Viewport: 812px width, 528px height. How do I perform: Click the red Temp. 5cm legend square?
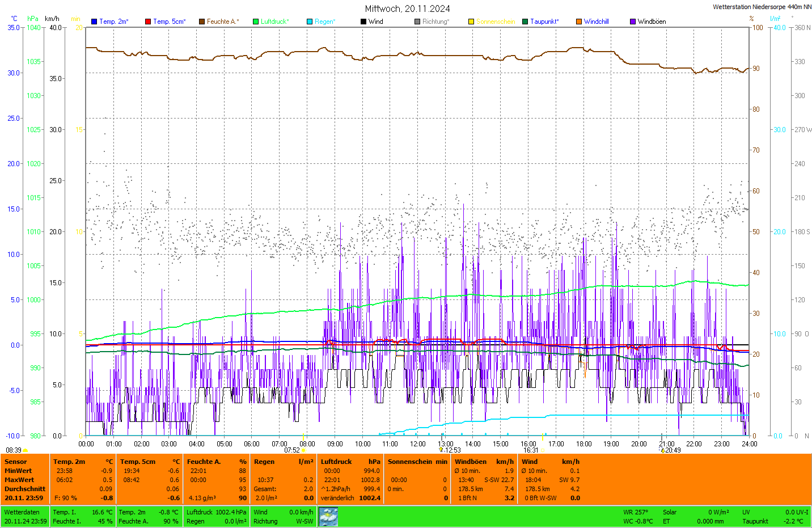[148, 22]
